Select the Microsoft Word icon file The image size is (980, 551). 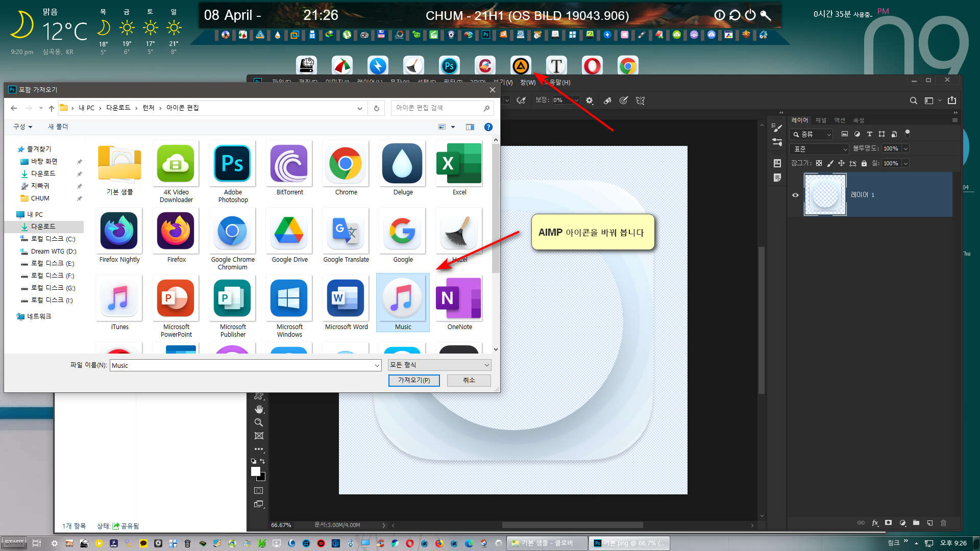point(346,303)
